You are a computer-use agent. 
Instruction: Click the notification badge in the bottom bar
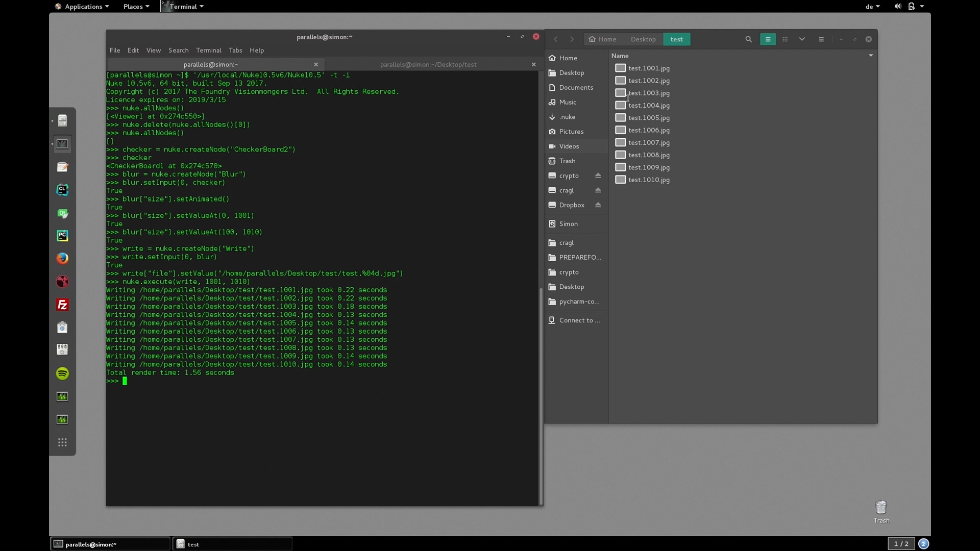pyautogui.click(x=923, y=544)
